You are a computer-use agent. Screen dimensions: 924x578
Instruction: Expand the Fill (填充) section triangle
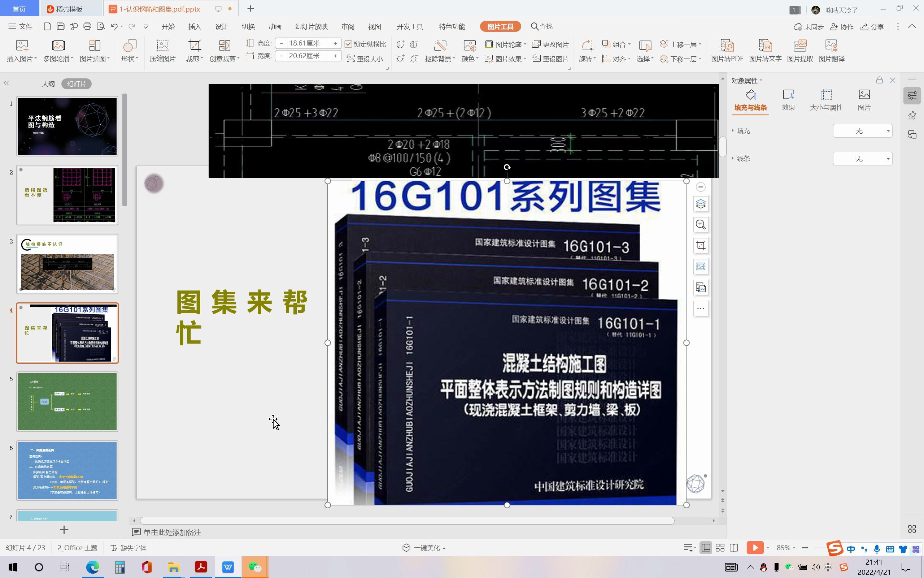733,131
